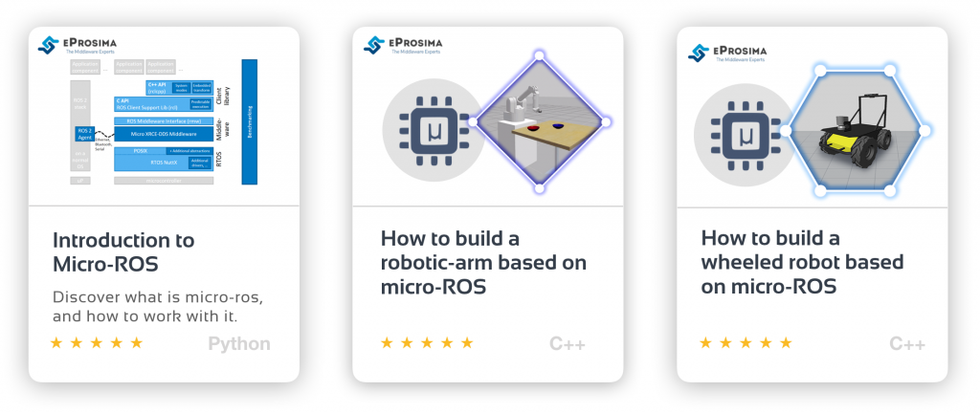
Task: Open the micro-ROS architecture diagram thumbnail
Action: 163,121
